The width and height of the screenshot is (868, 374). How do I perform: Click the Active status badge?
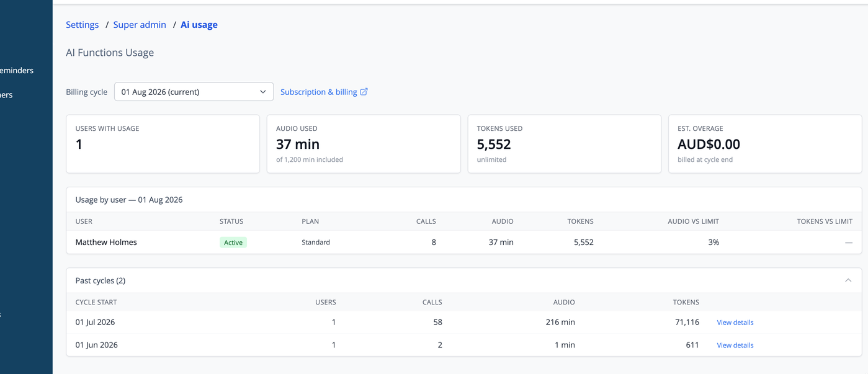tap(233, 243)
